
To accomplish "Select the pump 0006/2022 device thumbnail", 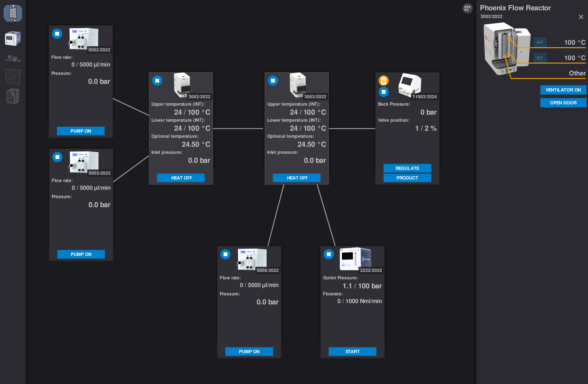I will point(252,259).
